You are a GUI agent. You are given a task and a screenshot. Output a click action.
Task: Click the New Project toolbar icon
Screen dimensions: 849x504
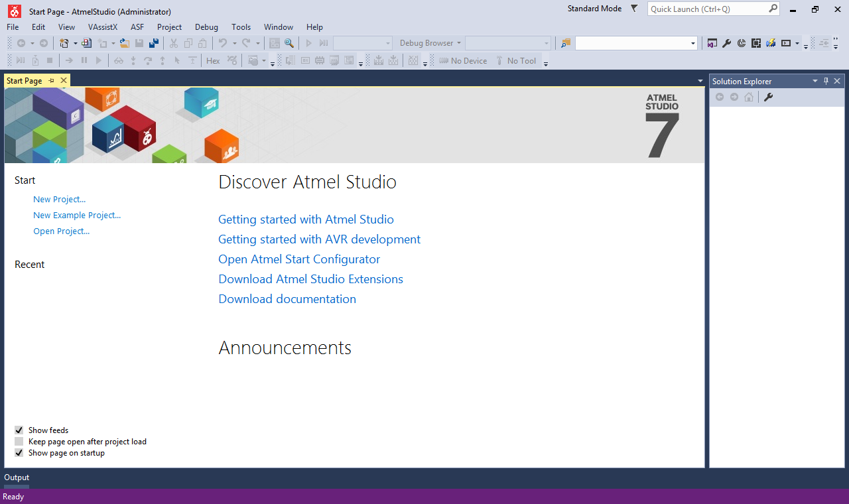click(64, 43)
